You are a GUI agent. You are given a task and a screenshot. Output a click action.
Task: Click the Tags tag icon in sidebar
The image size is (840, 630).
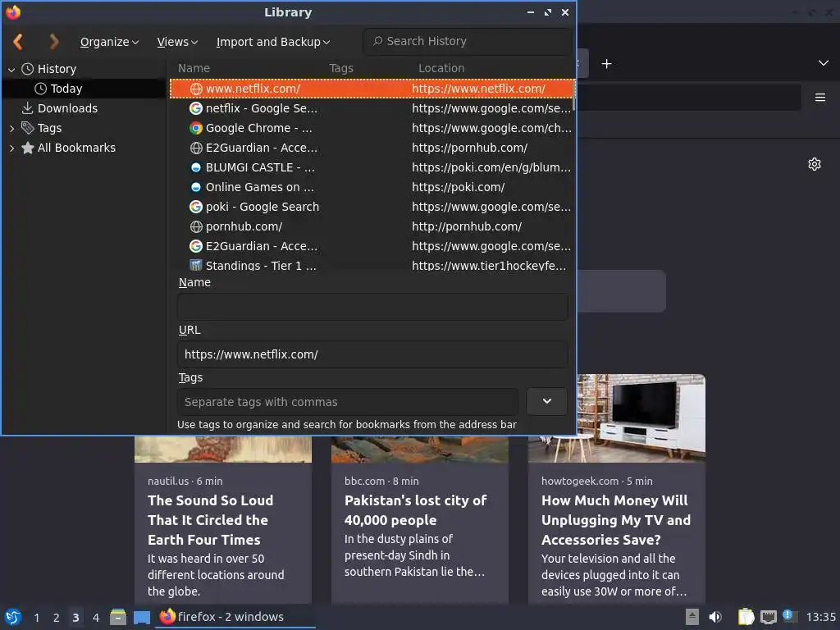coord(27,128)
